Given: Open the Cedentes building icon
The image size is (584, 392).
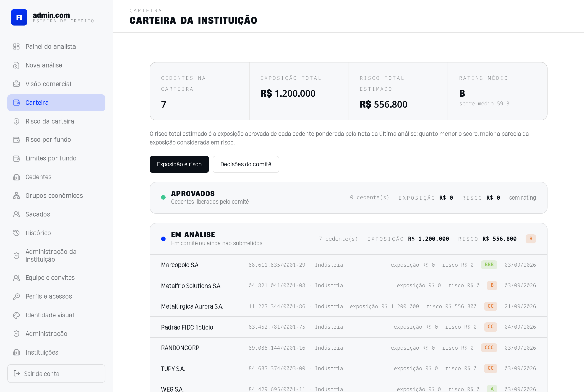Looking at the screenshot, I should (x=16, y=177).
